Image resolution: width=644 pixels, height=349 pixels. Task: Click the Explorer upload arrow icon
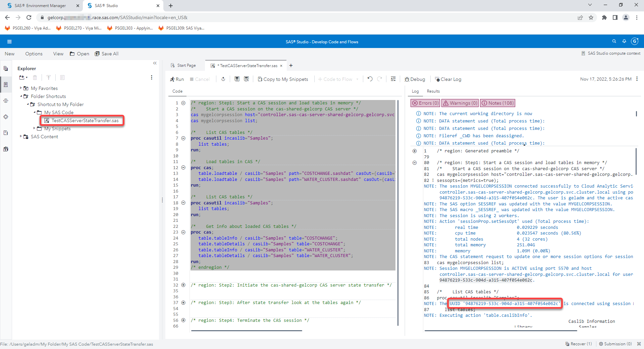pyautogui.click(x=49, y=78)
